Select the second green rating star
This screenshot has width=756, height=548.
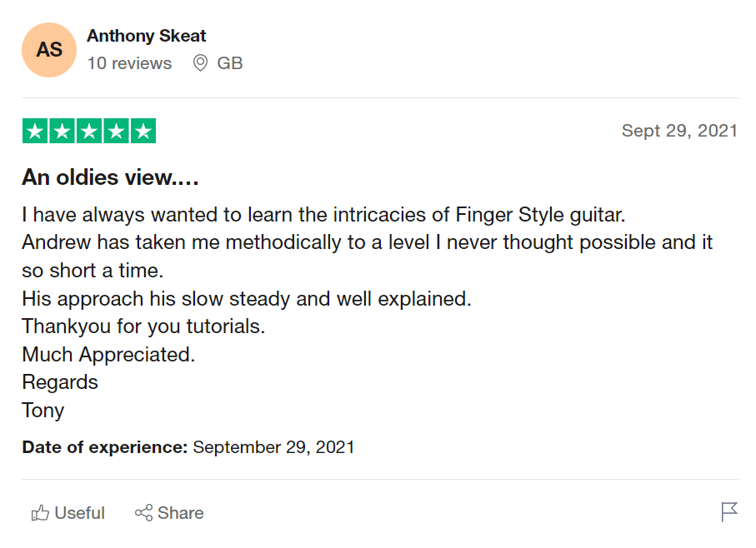pyautogui.click(x=62, y=132)
